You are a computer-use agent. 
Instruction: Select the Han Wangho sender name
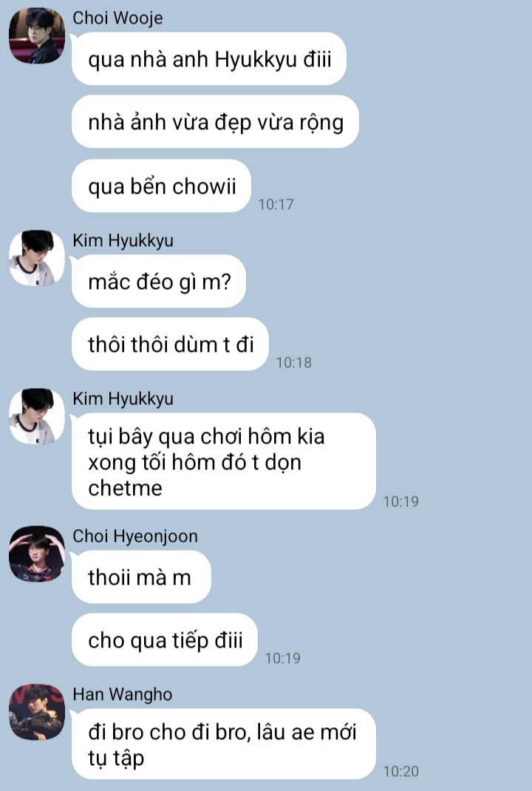tap(123, 695)
